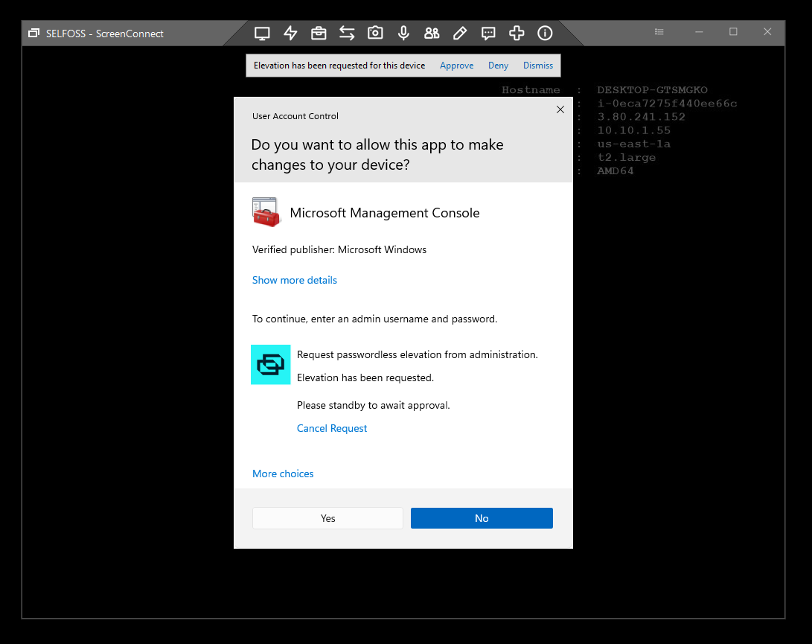
Task: Click the Yes button
Action: tap(327, 518)
